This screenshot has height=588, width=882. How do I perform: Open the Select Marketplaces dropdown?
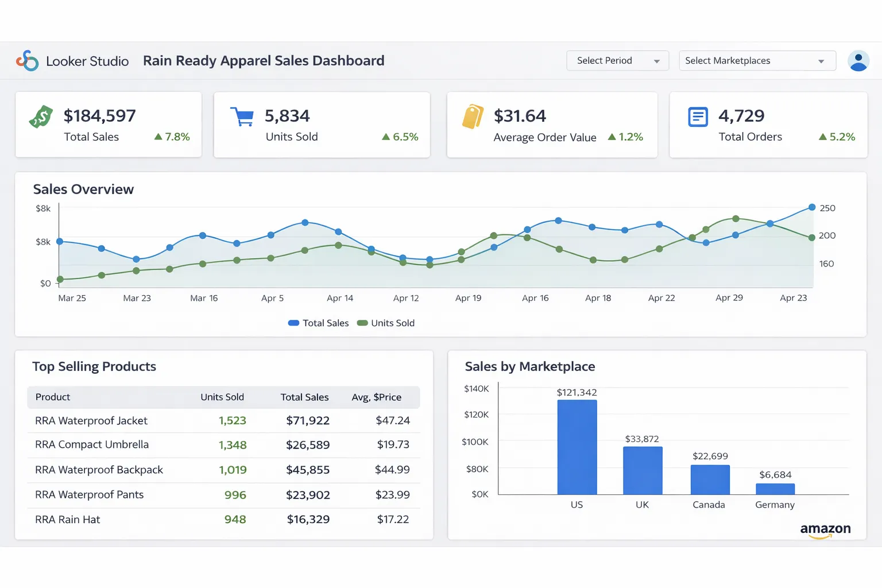(x=757, y=60)
